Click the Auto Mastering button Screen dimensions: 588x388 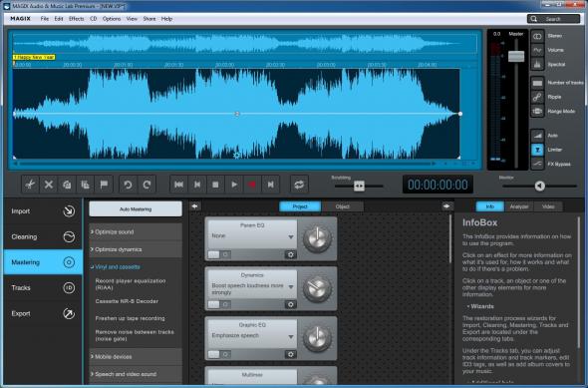(136, 209)
